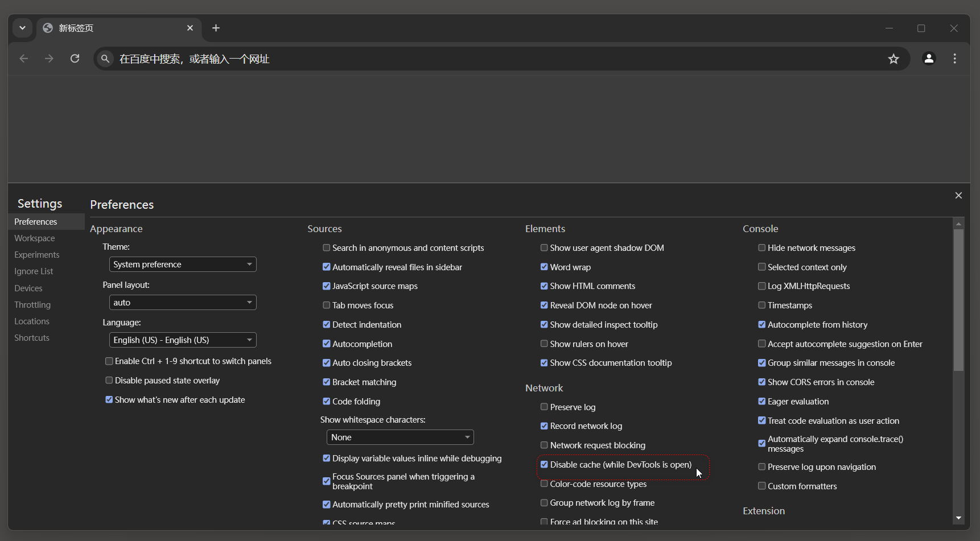
Task: Enable Hide network messages checkbox
Action: click(762, 248)
